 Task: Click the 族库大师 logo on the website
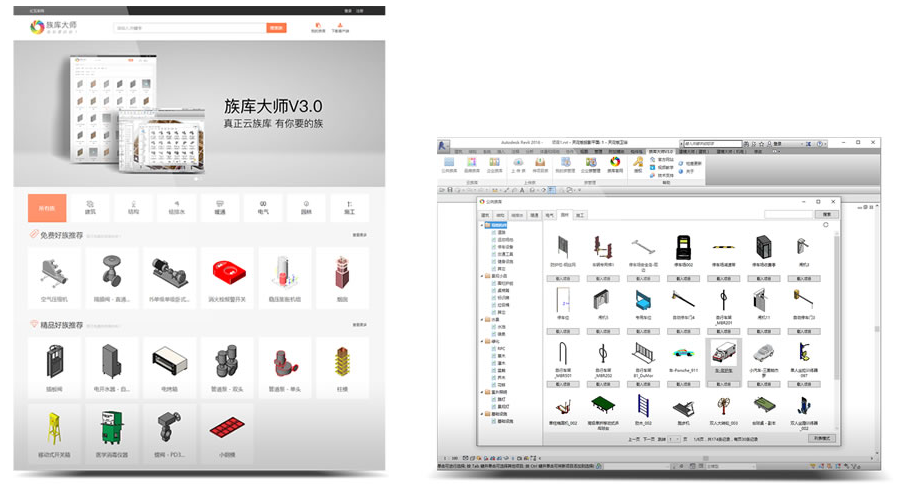coord(53,26)
